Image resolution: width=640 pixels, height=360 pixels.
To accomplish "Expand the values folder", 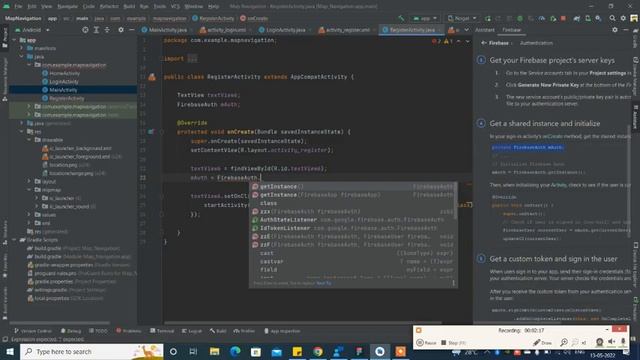I will tap(29, 215).
